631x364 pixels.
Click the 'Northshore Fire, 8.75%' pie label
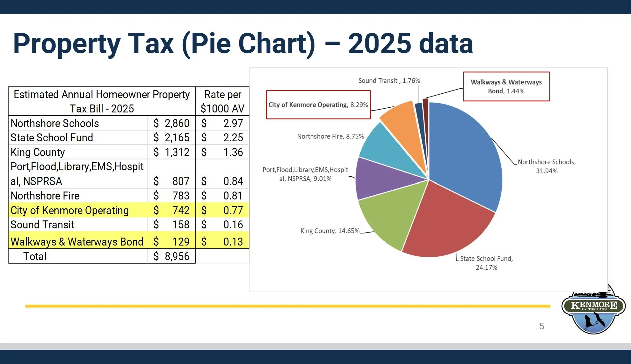(x=330, y=136)
